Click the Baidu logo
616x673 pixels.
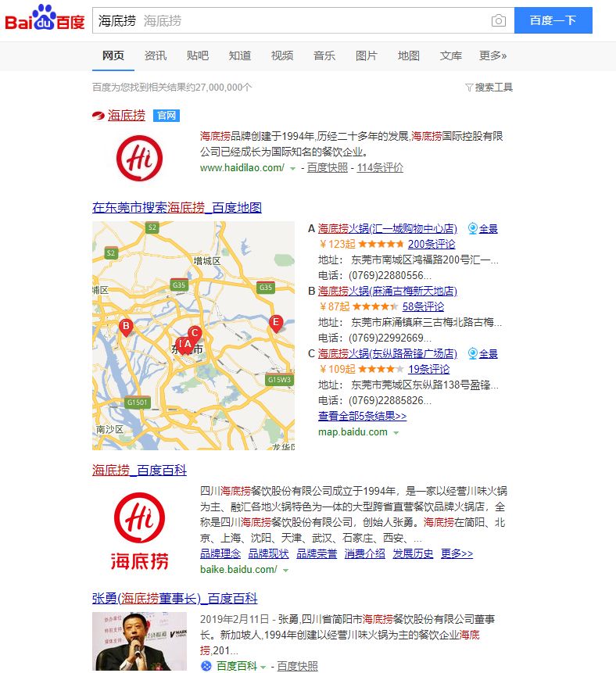45,18
